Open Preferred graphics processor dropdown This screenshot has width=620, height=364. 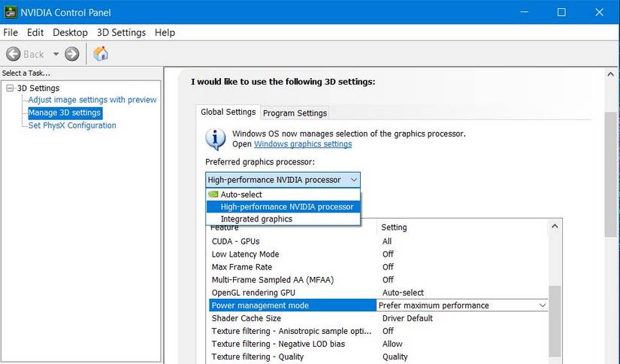point(283,179)
